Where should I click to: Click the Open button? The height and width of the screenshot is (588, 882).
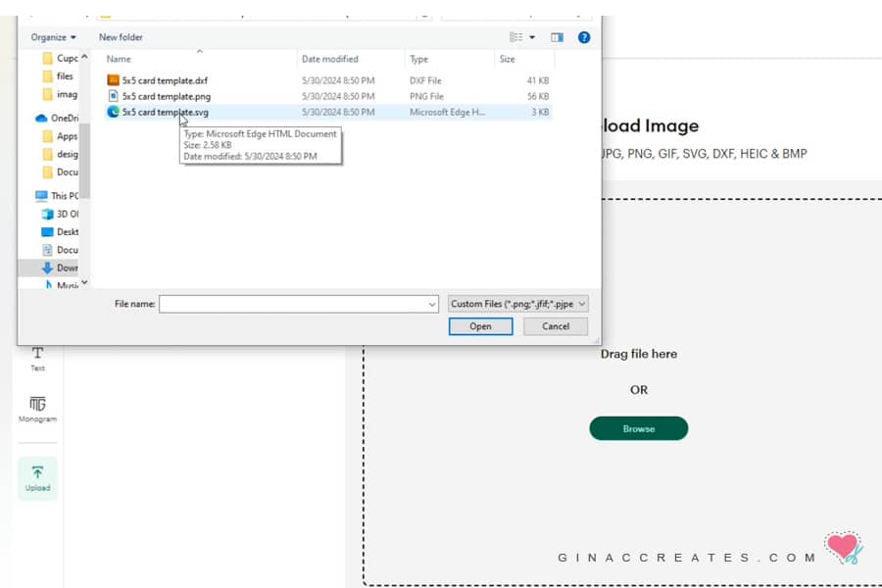[x=480, y=326]
